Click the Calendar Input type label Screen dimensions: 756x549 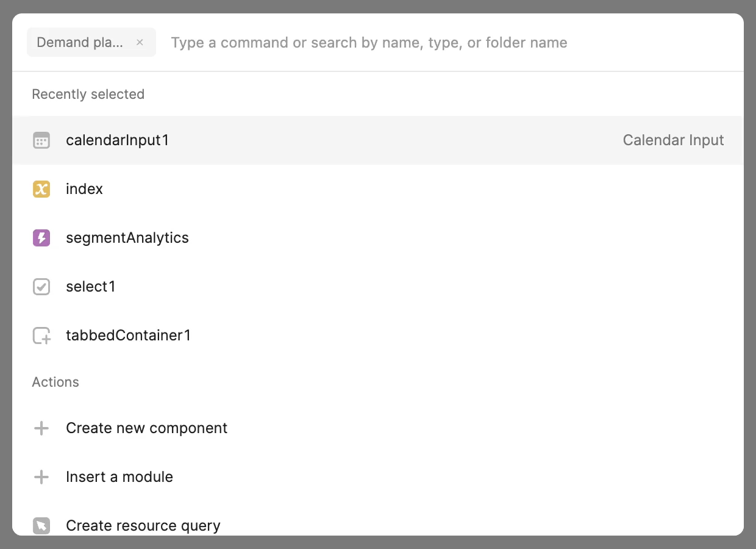tap(673, 140)
